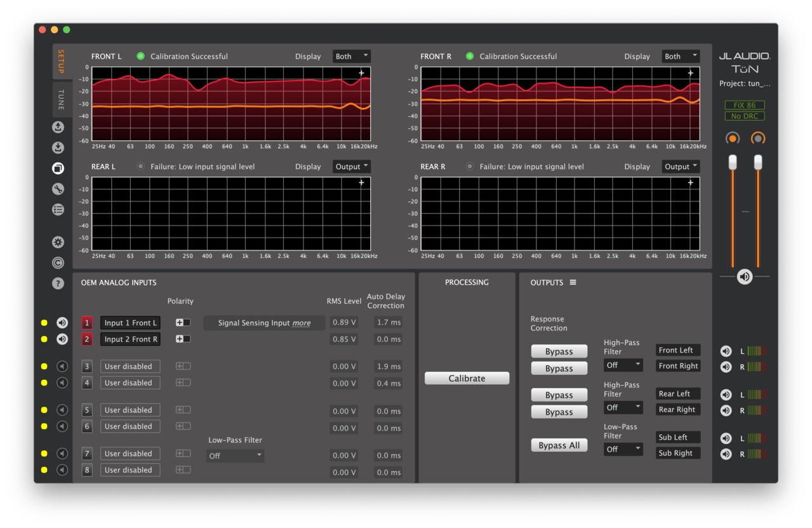Expand the FRONT R graph plus icon
The image size is (812, 528).
pos(691,73)
